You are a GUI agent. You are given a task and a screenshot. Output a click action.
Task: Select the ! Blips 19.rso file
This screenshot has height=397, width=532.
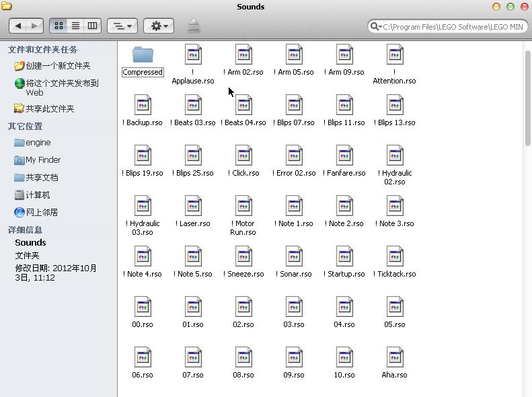point(143,161)
